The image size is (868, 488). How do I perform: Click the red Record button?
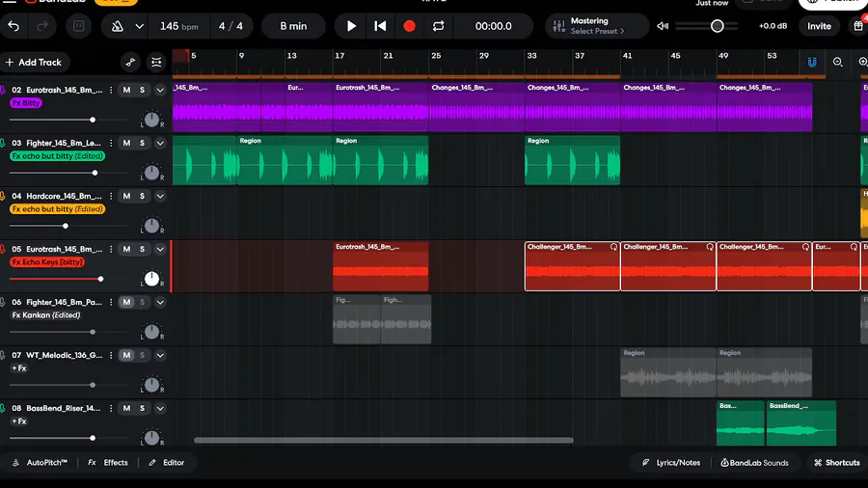(x=409, y=26)
